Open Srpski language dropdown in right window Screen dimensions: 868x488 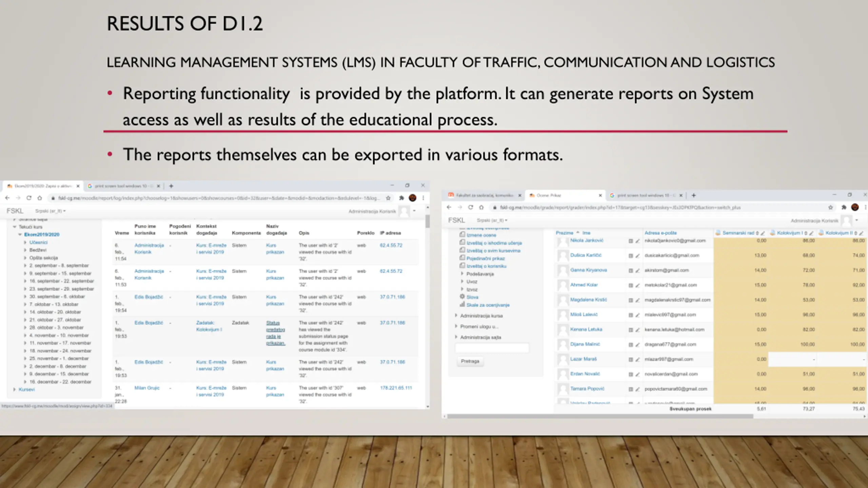pos(492,220)
